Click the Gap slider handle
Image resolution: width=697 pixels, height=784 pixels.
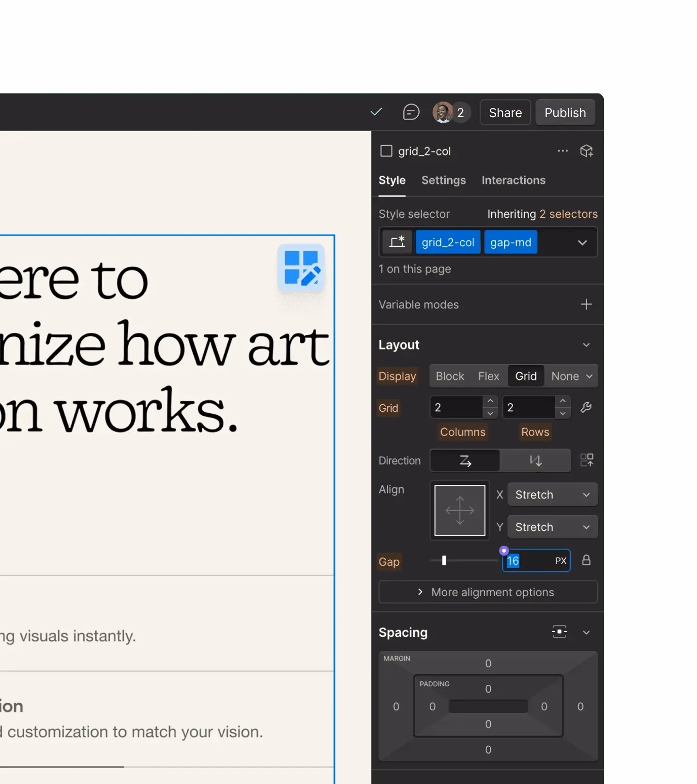click(x=444, y=560)
